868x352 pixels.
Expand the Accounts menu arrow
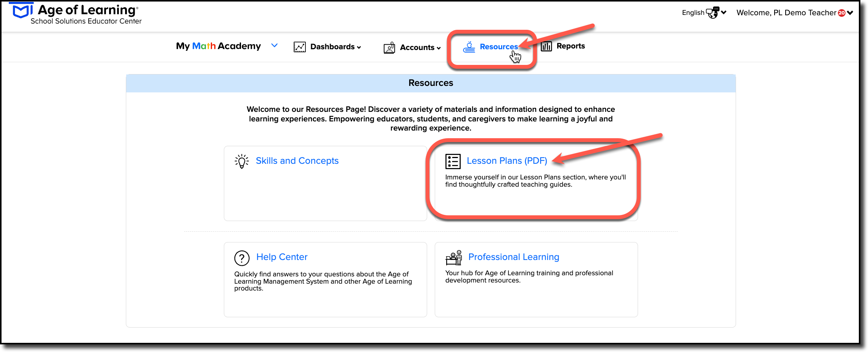(439, 48)
